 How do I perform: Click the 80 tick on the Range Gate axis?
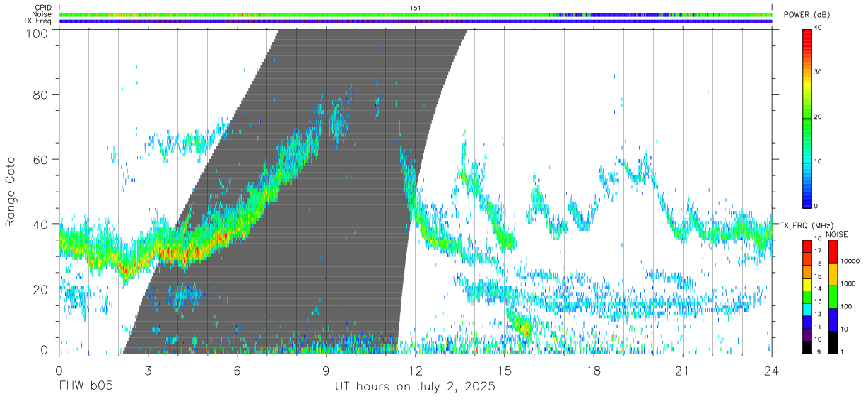tap(41, 94)
